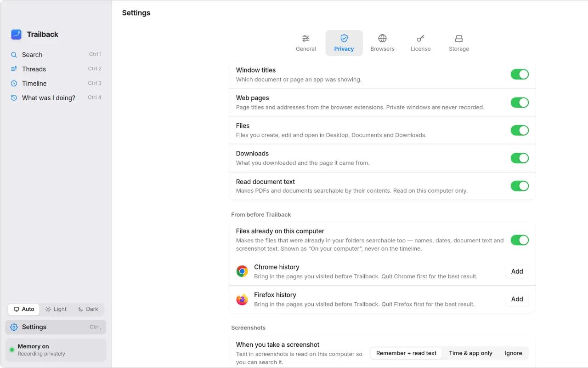Screen dimensions: 588x368
Task: Toggle Files already on this computer
Action: [520, 240]
